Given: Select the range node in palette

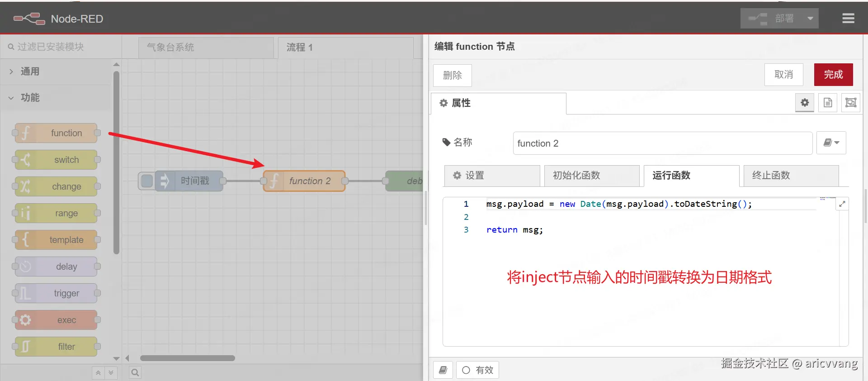Looking at the screenshot, I should (56, 213).
